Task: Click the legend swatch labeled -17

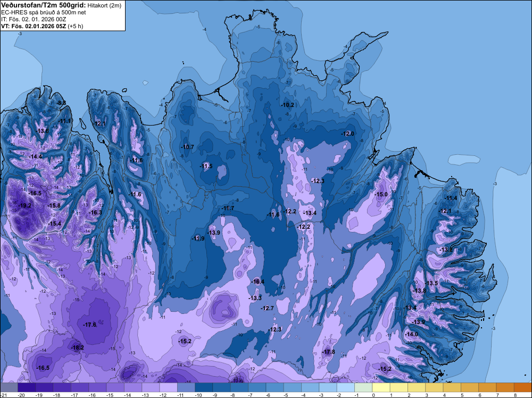Action: coord(80,387)
